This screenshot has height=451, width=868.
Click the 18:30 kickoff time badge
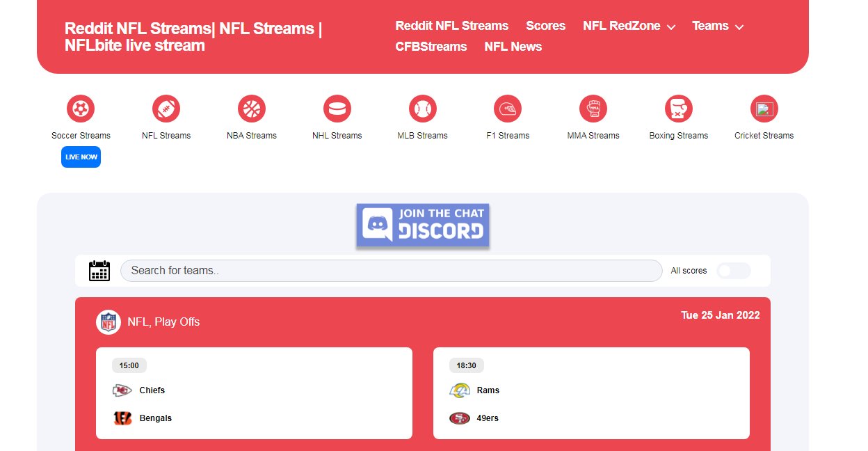point(467,365)
